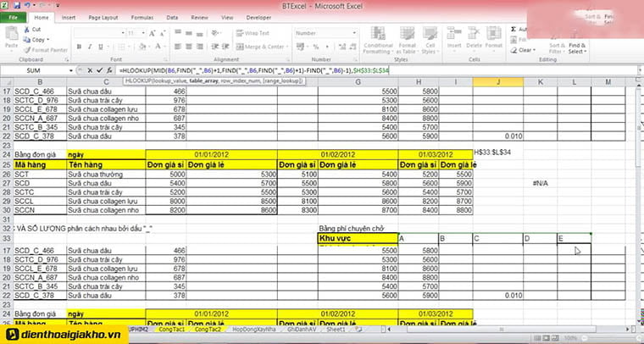Click the Merge & Center button
This screenshot has height=344, width=644.
pos(263,47)
